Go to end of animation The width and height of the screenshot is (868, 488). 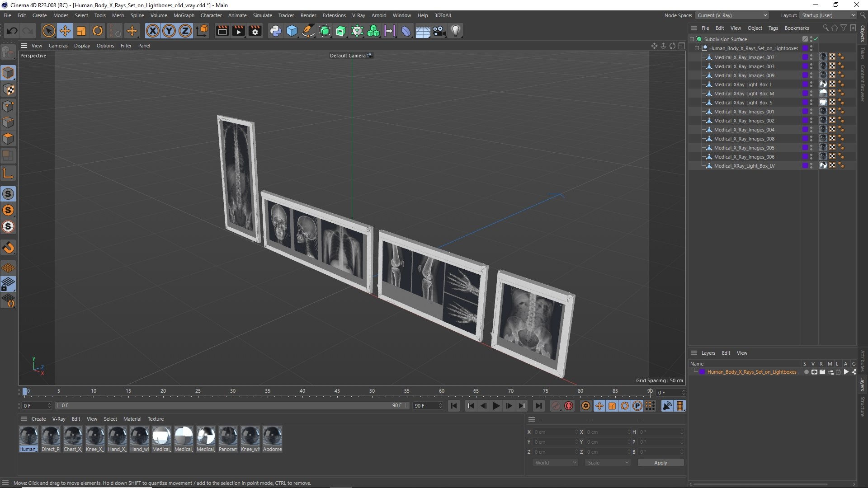click(538, 406)
